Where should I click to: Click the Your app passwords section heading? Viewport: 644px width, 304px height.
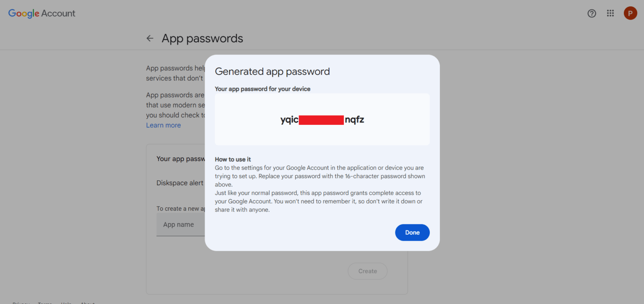click(x=180, y=159)
